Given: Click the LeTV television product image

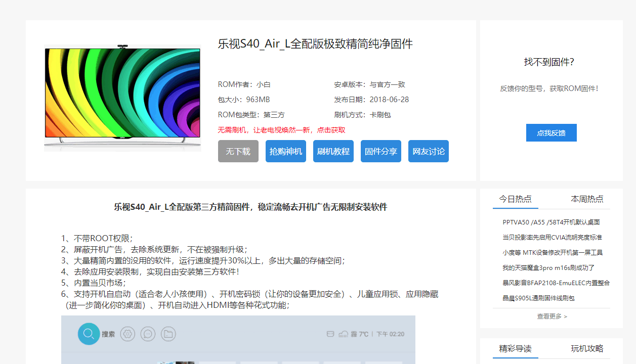Looking at the screenshot, I should [x=122, y=98].
